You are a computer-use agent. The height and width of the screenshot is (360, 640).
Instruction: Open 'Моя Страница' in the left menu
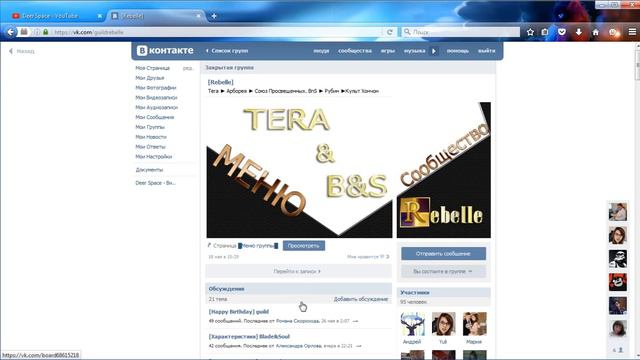tap(152, 68)
